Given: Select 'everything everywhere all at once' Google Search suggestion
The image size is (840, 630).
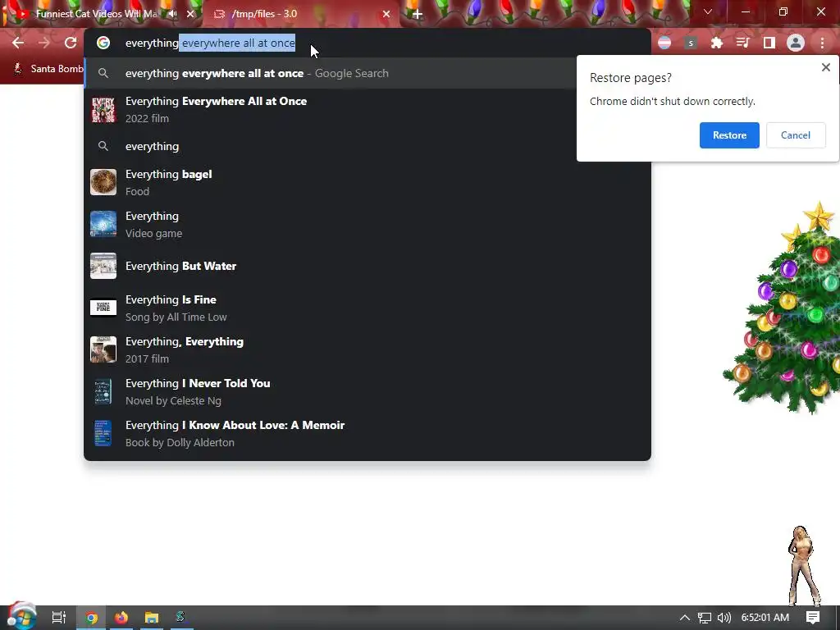Looking at the screenshot, I should (x=331, y=73).
